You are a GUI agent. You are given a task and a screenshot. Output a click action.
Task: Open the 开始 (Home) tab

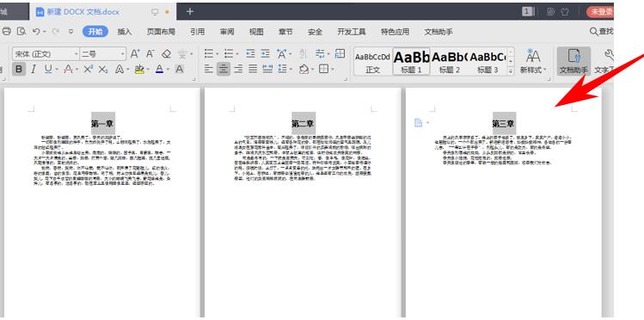[95, 32]
